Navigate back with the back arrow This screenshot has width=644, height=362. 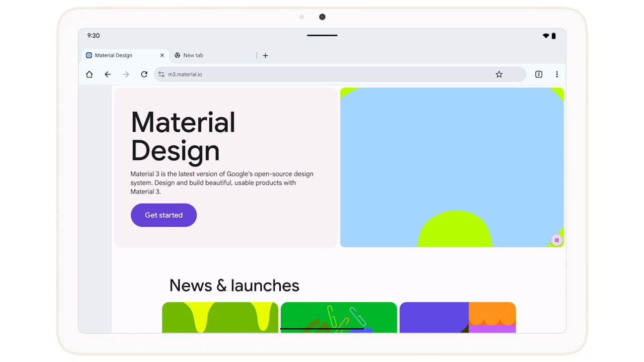[108, 74]
